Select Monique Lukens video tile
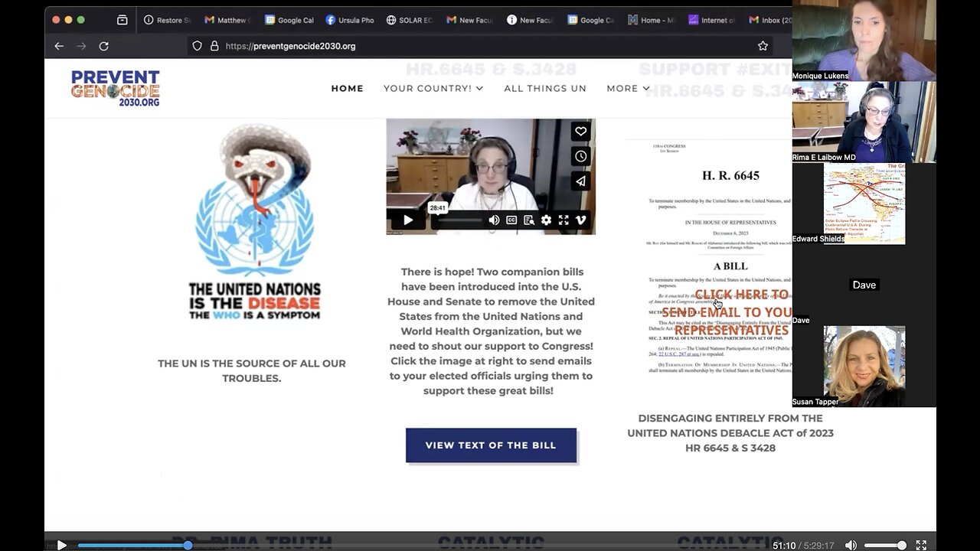Viewport: 980px width, 551px height. pos(864,41)
